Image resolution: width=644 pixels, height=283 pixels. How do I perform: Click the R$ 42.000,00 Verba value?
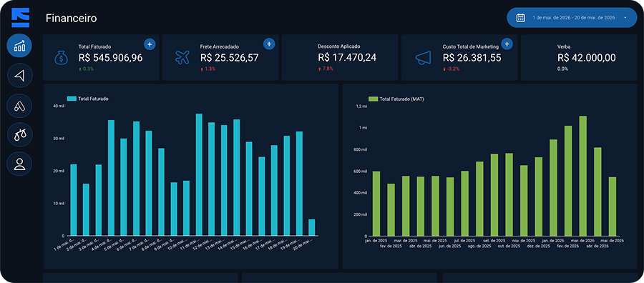tap(587, 58)
